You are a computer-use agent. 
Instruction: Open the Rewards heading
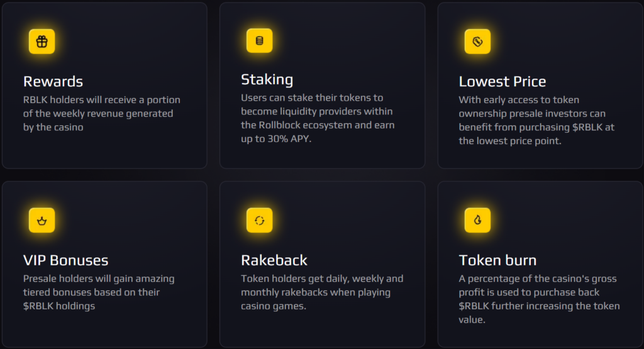[x=53, y=82]
